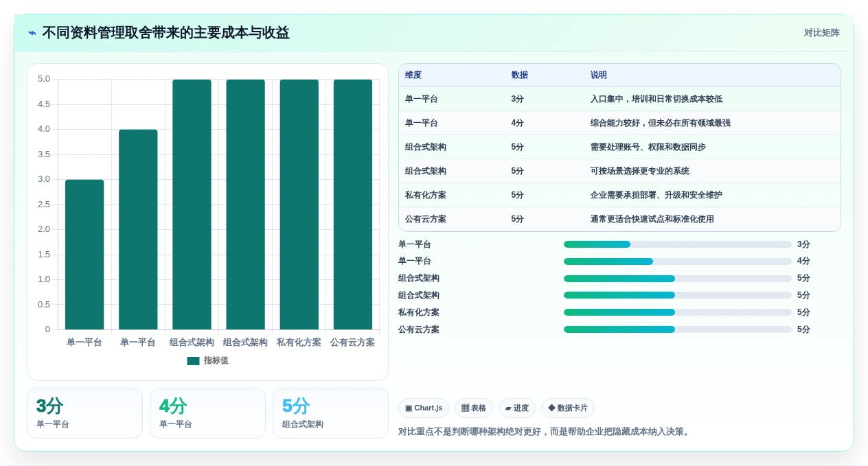The height and width of the screenshot is (466, 868).
Task: Click the 进度 chip
Action: click(x=517, y=408)
